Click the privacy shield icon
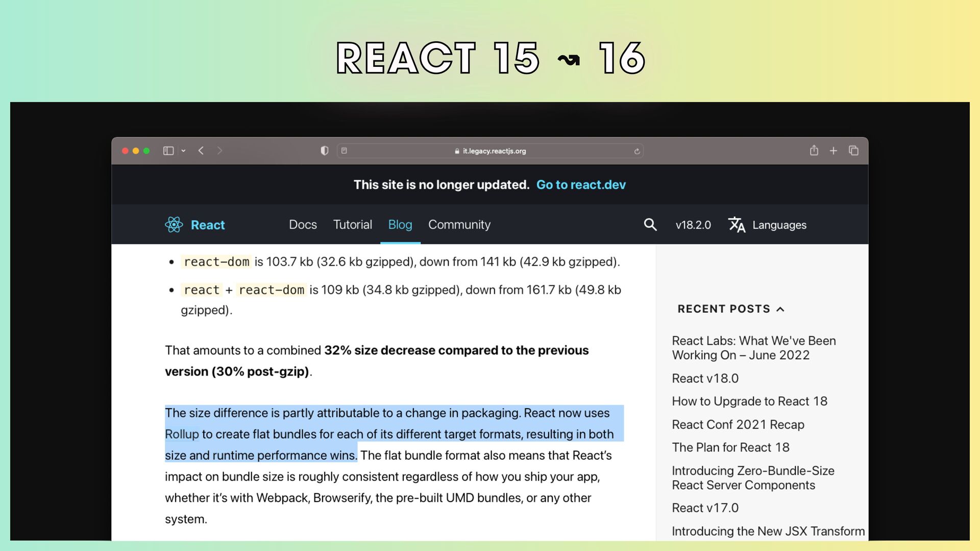The height and width of the screenshot is (551, 980). click(324, 151)
